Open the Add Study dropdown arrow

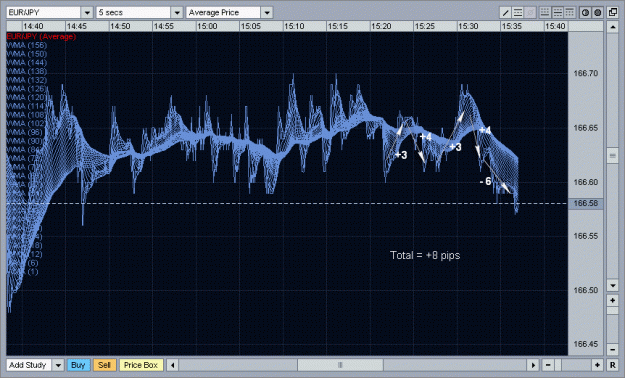coord(58,365)
